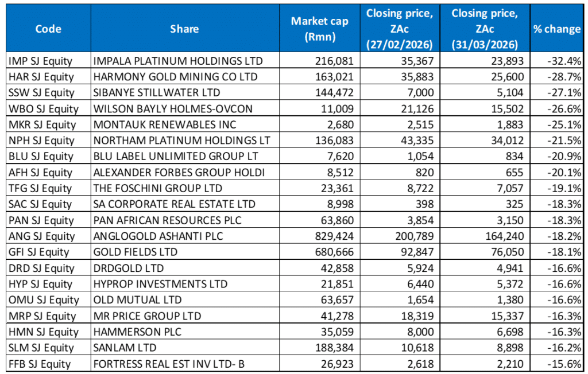Image resolution: width=588 pixels, height=374 pixels.
Task: Click the Code column header
Action: pyautogui.click(x=48, y=29)
